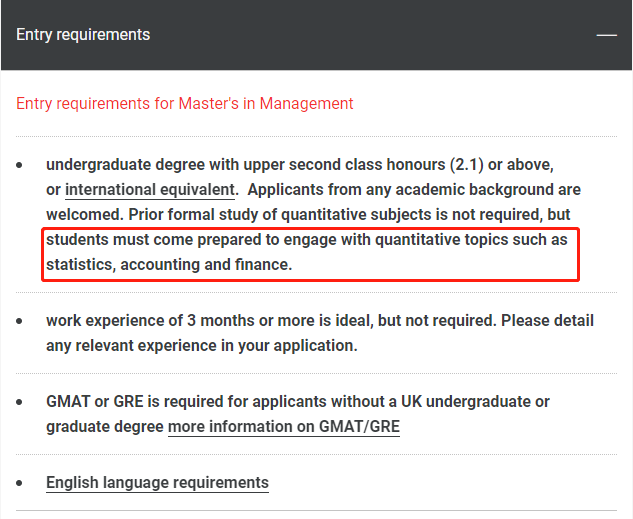The image size is (633, 519).
Task: Click the bullet point before "work experience"
Action: [x=19, y=321]
